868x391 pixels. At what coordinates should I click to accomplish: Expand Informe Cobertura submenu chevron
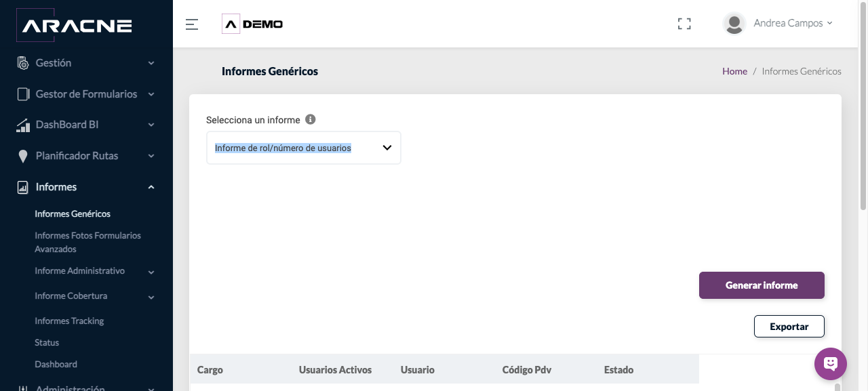coord(151,297)
